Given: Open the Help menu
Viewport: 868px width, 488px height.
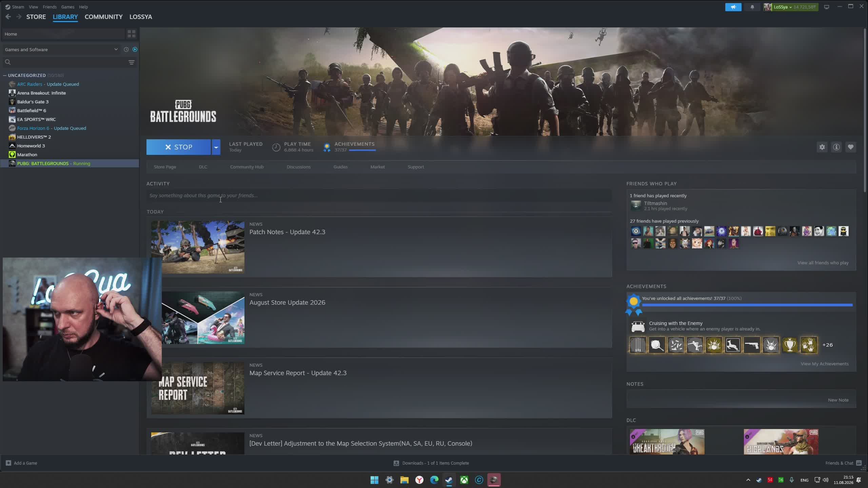Looking at the screenshot, I should click(x=83, y=7).
